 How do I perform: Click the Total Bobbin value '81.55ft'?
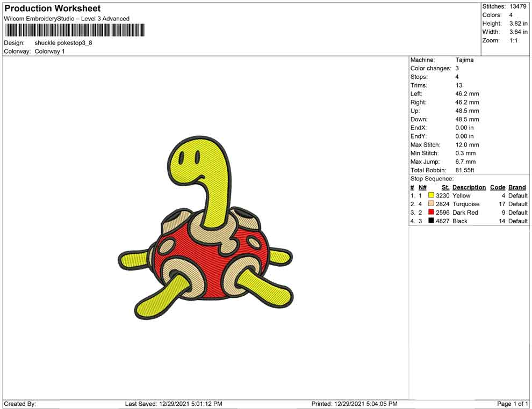click(x=465, y=170)
